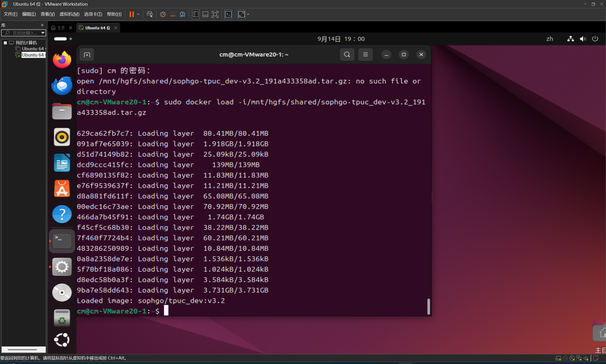Toggle thumbnail bar view

[205, 14]
